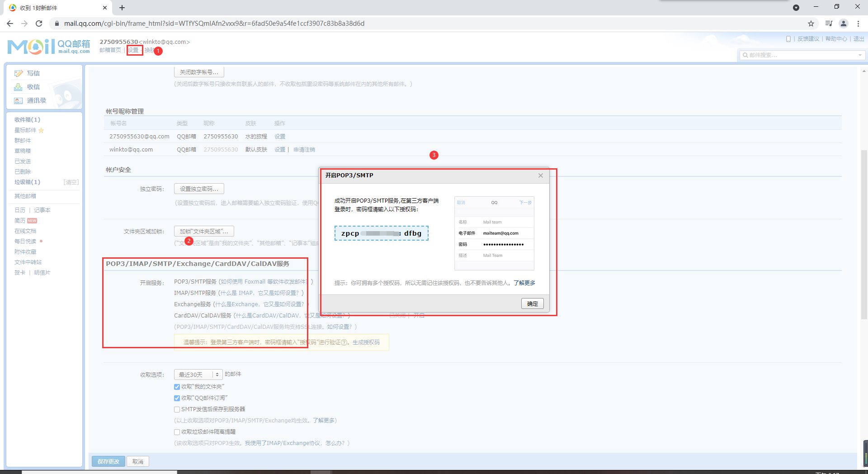
Task: Click 加锁"文件夹区域"... button
Action: [204, 232]
